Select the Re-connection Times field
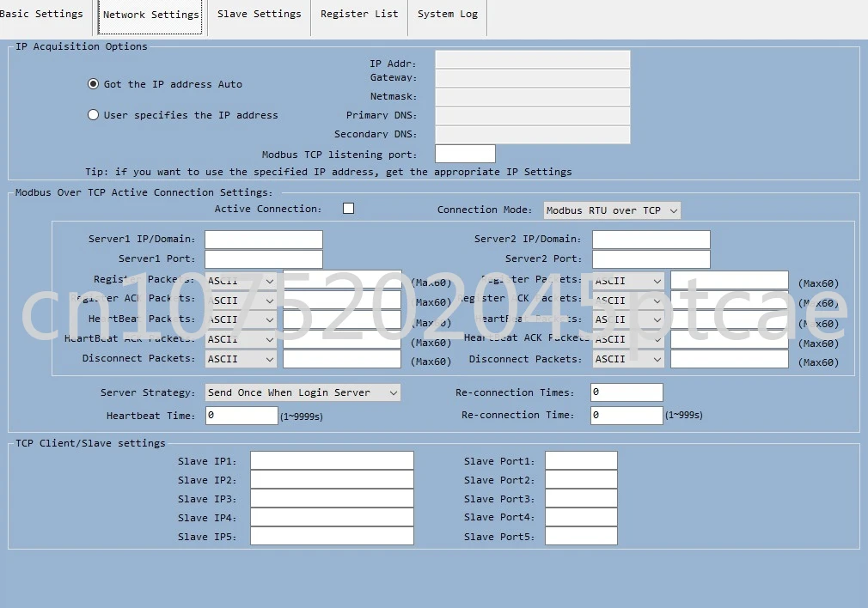 (x=627, y=392)
